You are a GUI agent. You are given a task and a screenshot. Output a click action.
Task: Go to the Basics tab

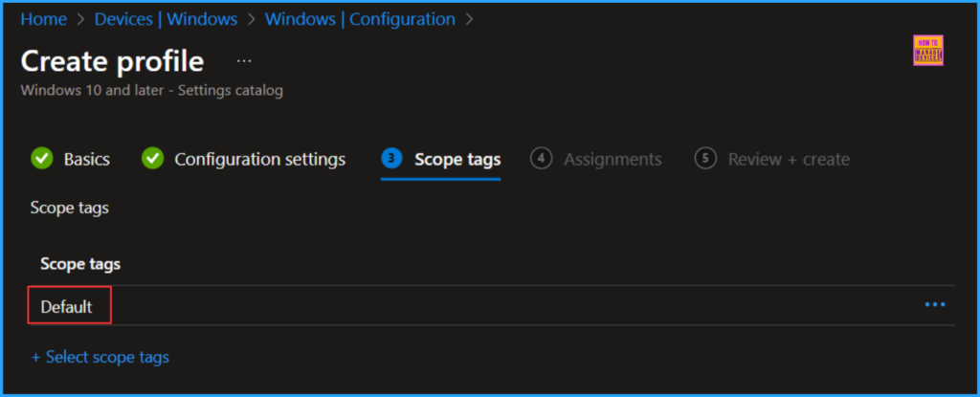[86, 159]
